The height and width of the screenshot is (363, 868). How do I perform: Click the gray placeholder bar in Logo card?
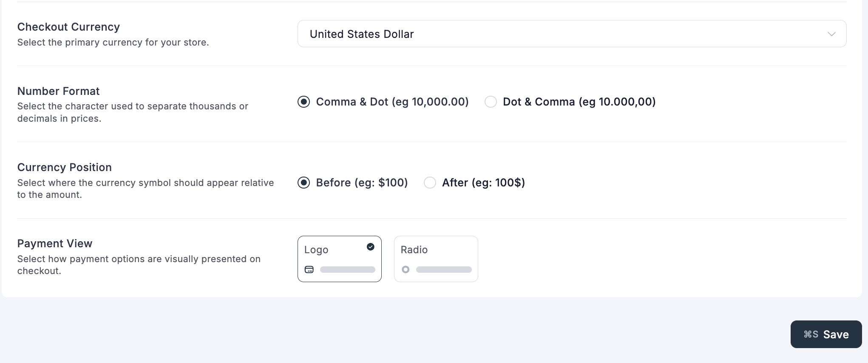[x=347, y=269]
